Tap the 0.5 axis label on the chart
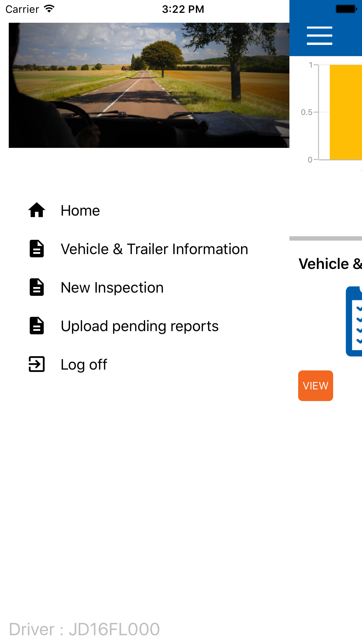Screen dimensions: 362x644 click(306, 112)
